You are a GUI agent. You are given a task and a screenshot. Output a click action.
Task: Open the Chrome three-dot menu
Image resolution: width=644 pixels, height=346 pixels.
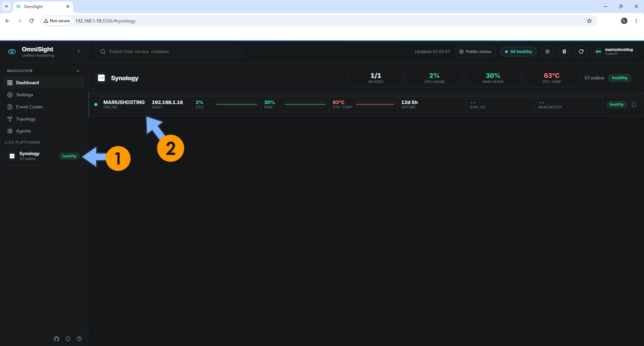(636, 21)
